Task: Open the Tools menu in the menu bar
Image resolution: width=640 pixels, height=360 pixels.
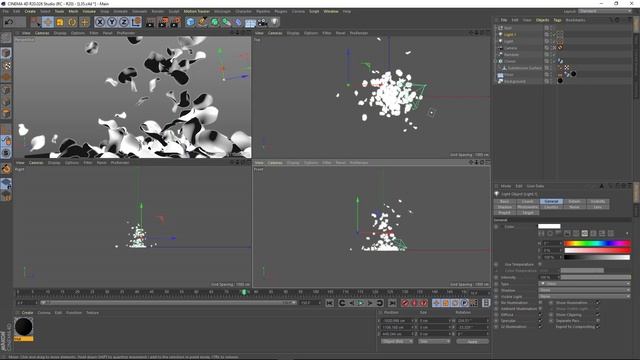Action: click(x=60, y=11)
